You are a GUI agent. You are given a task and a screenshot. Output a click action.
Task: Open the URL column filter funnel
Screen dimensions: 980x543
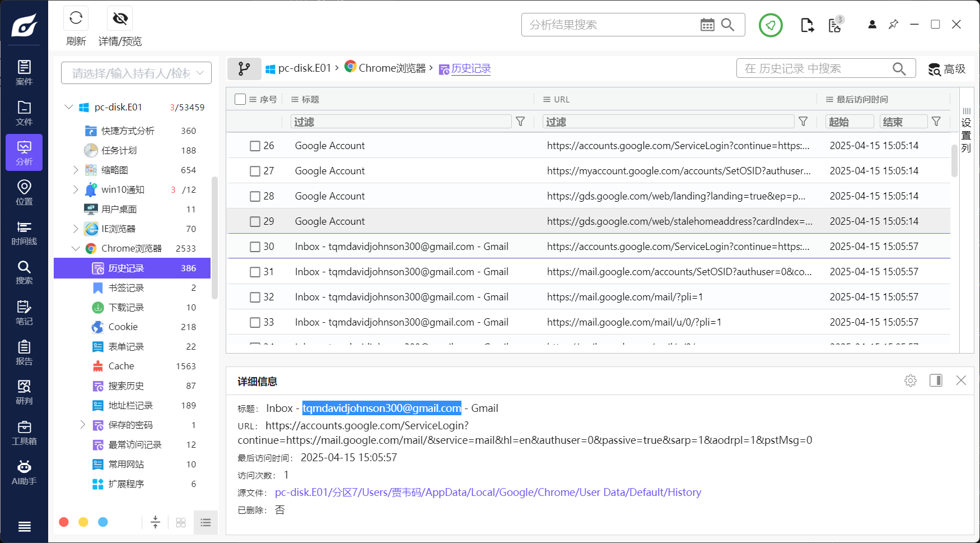pos(803,122)
